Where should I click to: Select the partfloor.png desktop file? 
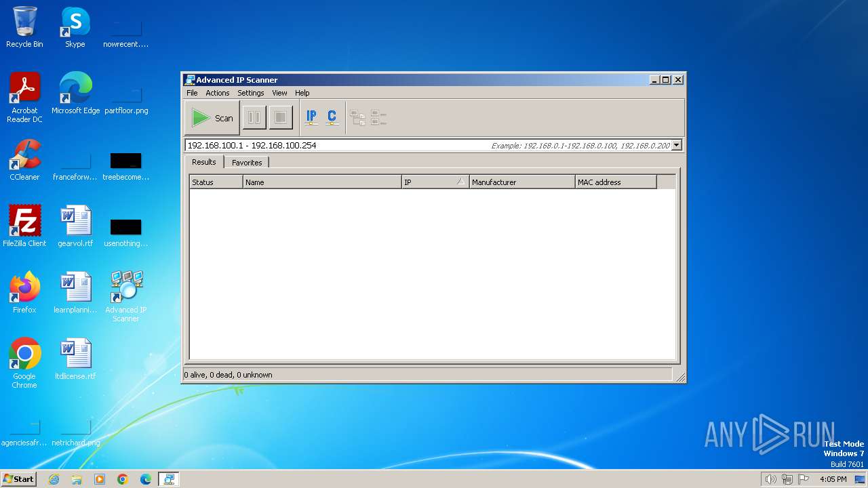tap(126, 100)
